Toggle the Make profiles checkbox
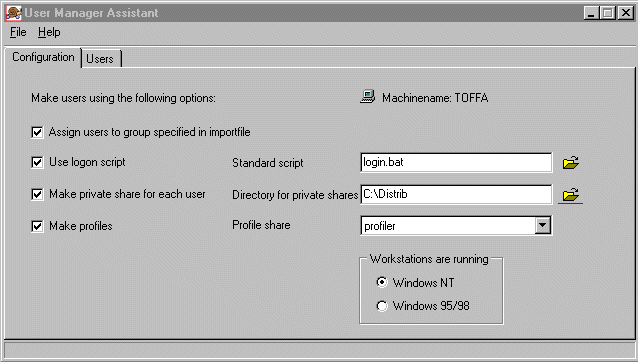Image resolution: width=638 pixels, height=362 pixels. [x=37, y=226]
